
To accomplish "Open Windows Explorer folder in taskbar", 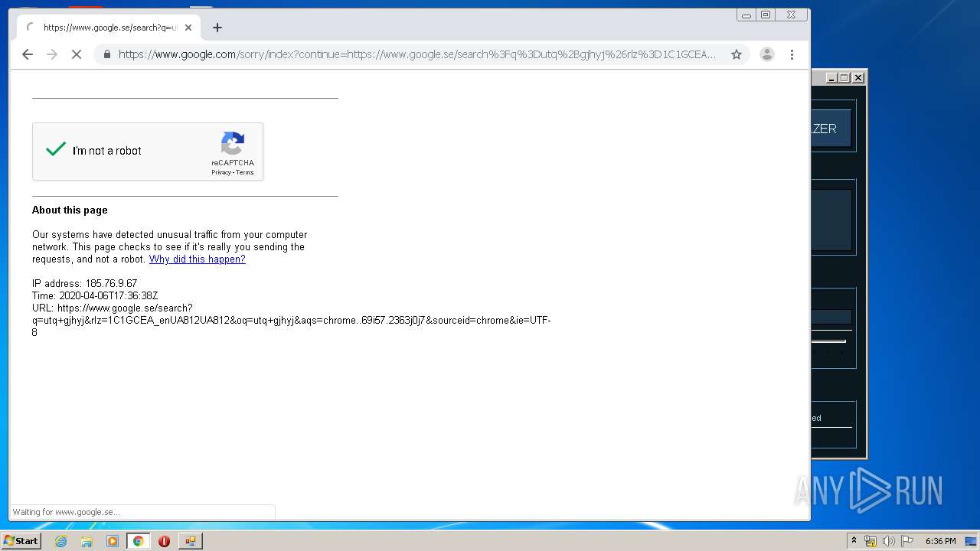I will tap(87, 541).
